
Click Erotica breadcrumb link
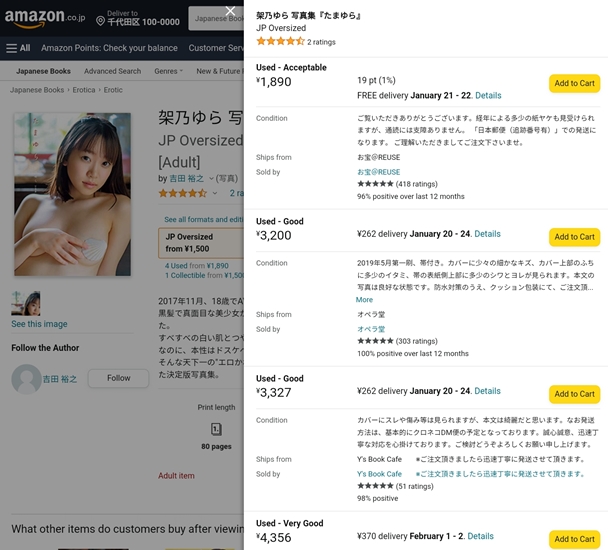click(84, 90)
